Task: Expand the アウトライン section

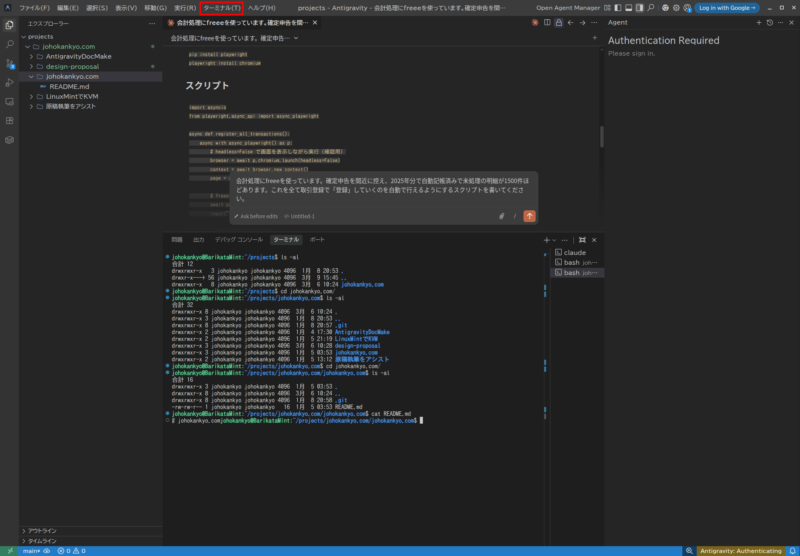Action: click(x=41, y=530)
